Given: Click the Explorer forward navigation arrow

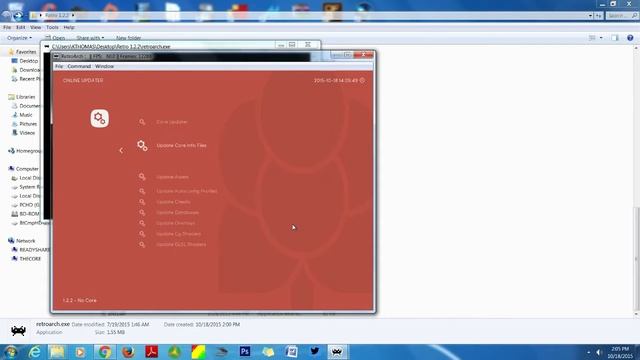Looking at the screenshot, I should pos(18,16).
